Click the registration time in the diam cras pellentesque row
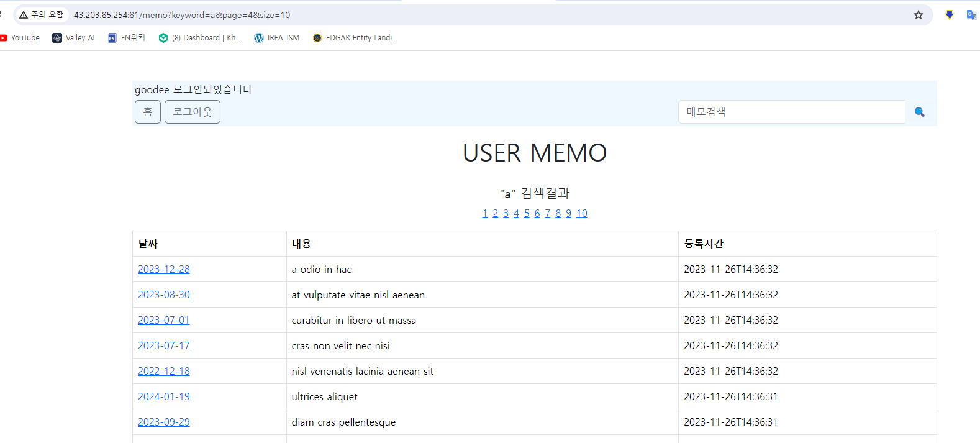Viewport: 980px width, 443px height. 731,422
